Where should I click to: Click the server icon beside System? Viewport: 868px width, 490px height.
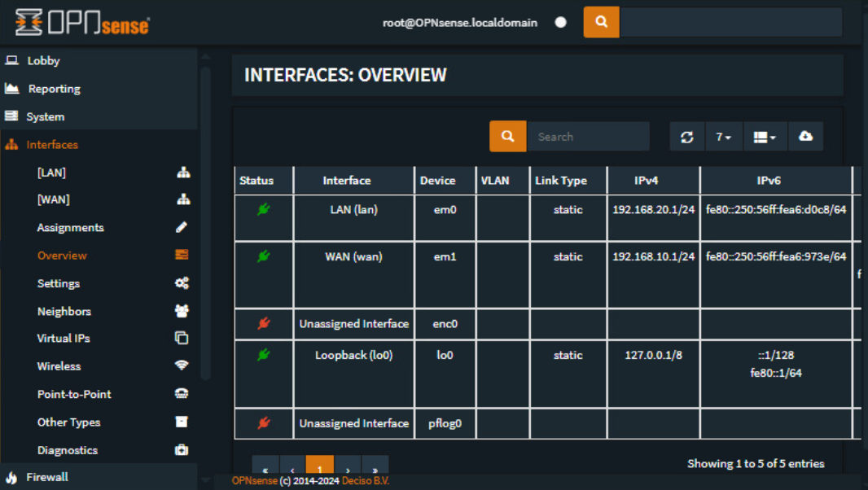[11, 116]
